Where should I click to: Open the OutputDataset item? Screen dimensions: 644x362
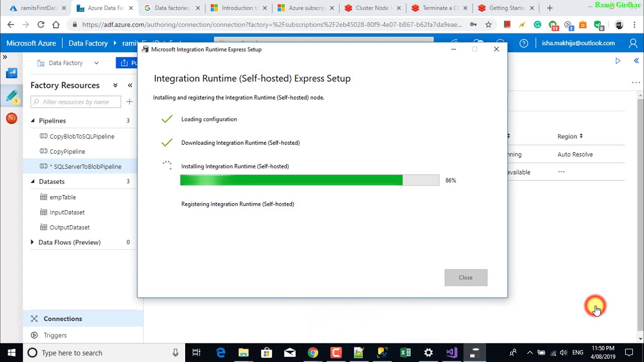[69, 227]
